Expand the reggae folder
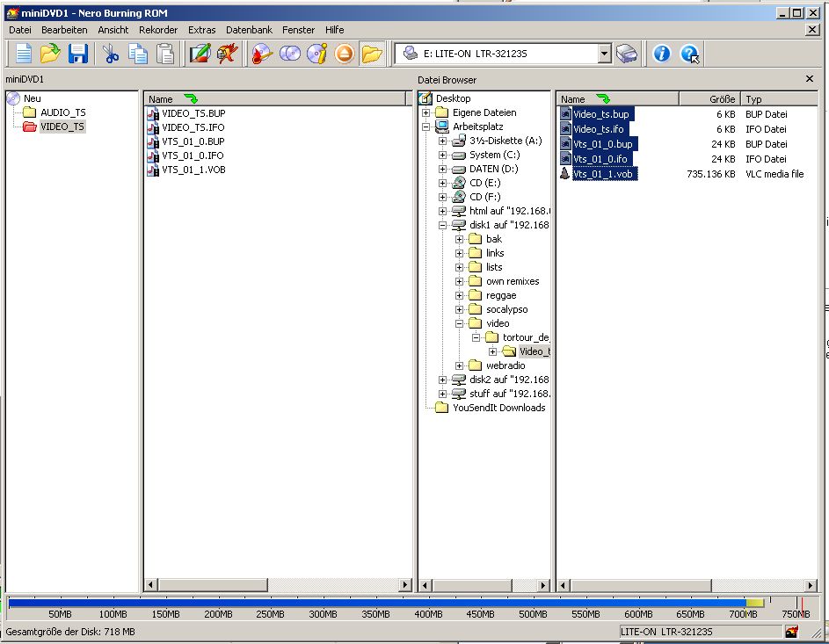Image resolution: width=829 pixels, height=644 pixels. [x=460, y=295]
